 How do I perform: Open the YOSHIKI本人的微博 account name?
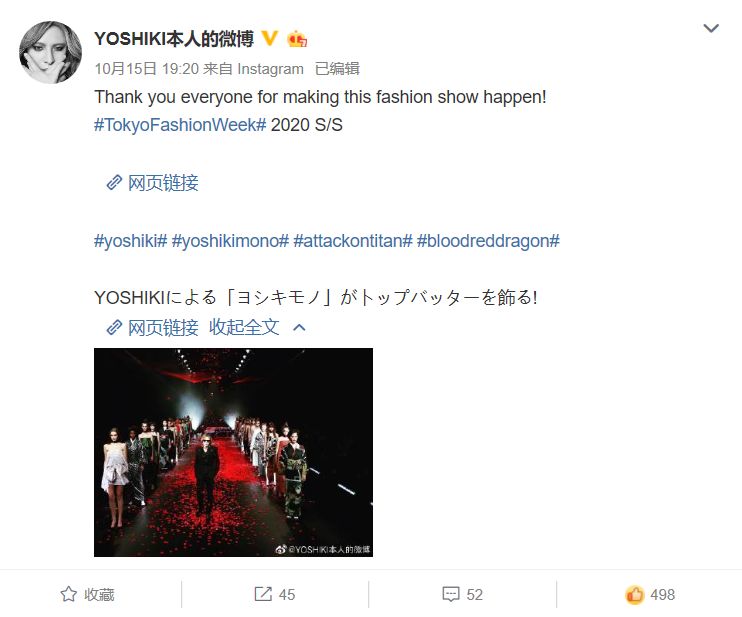[x=174, y=39]
